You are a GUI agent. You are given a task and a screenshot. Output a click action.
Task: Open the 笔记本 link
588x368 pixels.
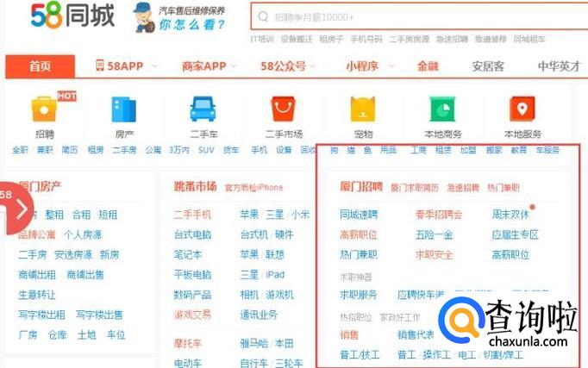click(187, 255)
